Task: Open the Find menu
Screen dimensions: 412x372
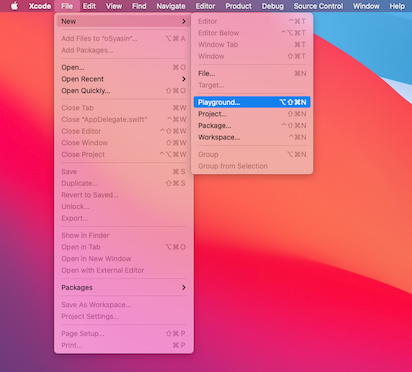Action: tap(139, 6)
